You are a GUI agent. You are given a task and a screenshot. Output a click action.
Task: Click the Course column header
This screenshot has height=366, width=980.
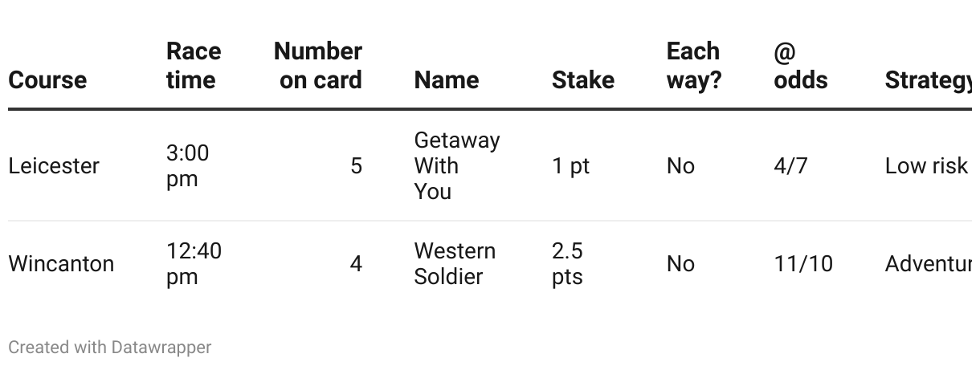pyautogui.click(x=47, y=80)
